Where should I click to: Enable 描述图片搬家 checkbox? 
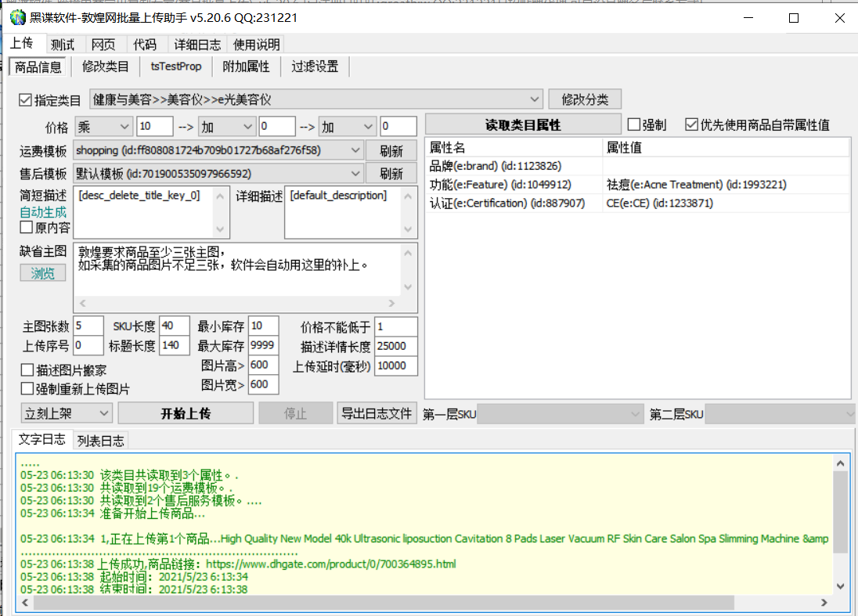(27, 370)
